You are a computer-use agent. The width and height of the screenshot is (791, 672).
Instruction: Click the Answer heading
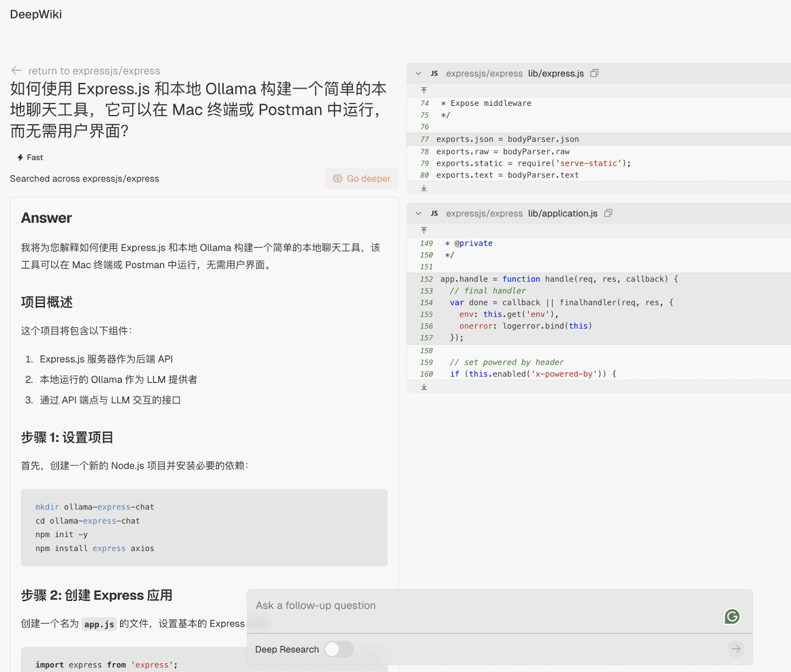[46, 218]
